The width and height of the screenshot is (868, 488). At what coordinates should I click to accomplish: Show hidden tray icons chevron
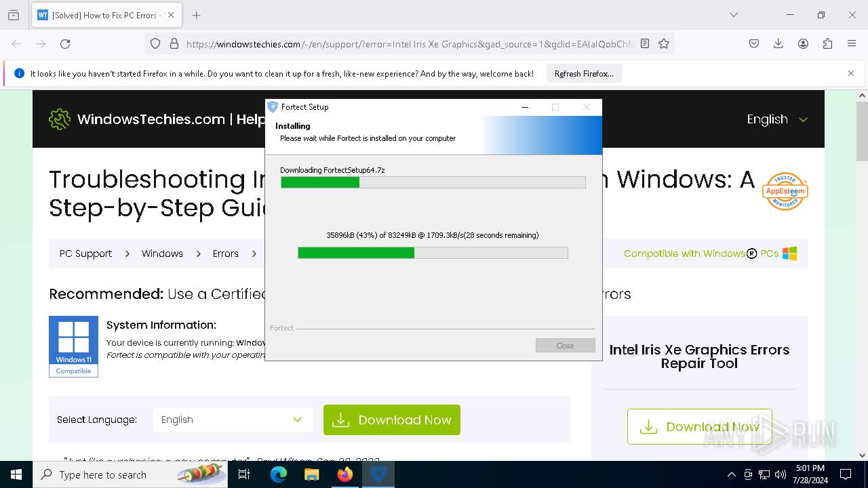coord(731,474)
